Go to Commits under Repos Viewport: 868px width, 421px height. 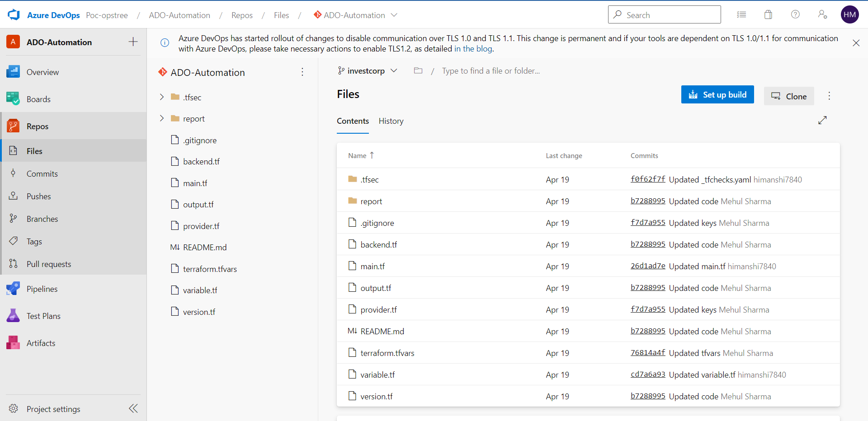pyautogui.click(x=73, y=173)
